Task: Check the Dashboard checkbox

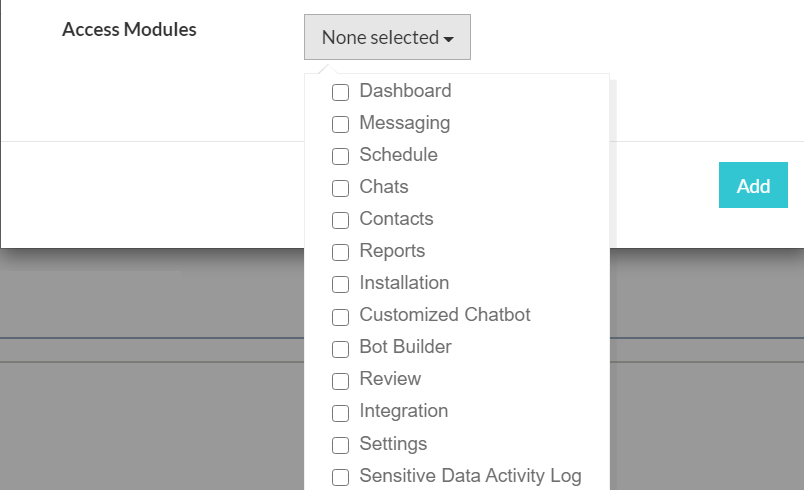Action: point(341,92)
